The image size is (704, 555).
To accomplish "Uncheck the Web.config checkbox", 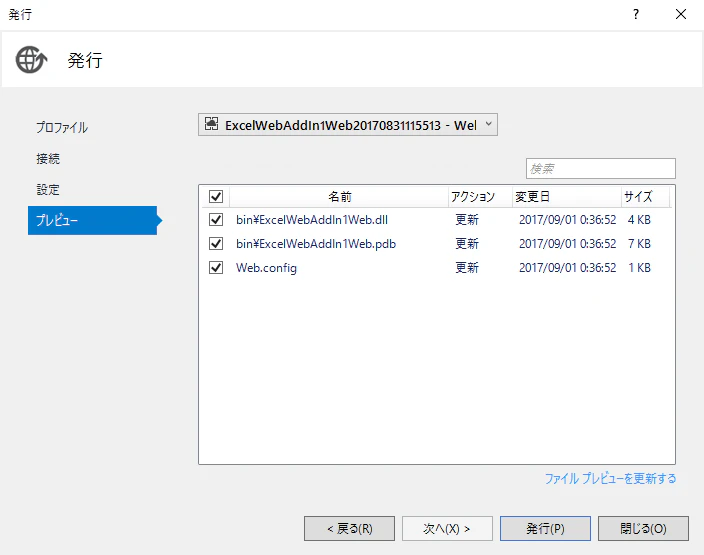I will (216, 268).
